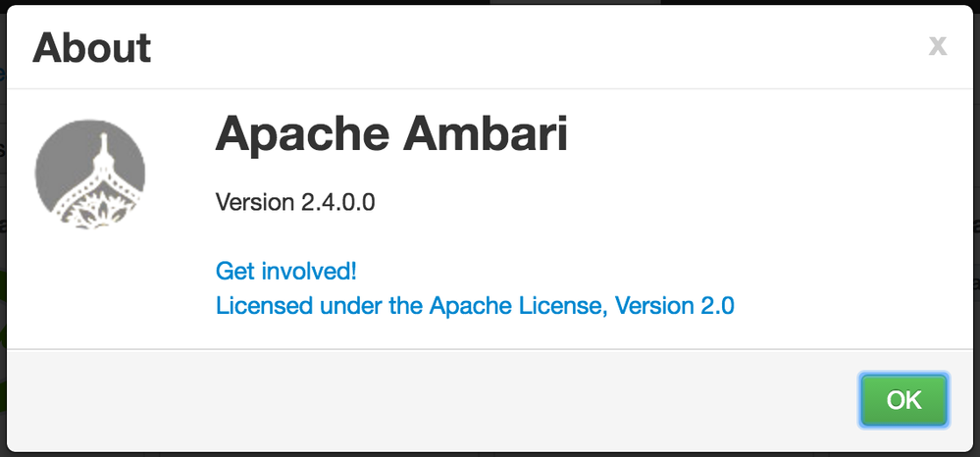
Task: Click the version number 2.4.0.0
Action: point(335,203)
